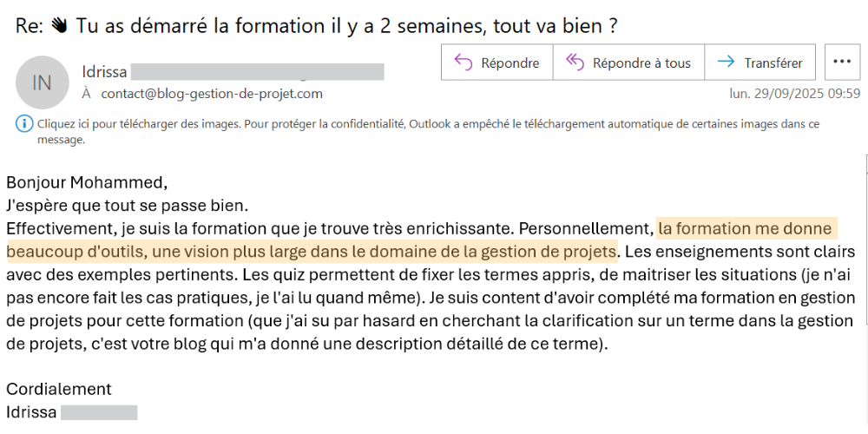The height and width of the screenshot is (434, 868).
Task: Click recipient address contact@blog-gestion-de-projet.com
Action: [211, 93]
